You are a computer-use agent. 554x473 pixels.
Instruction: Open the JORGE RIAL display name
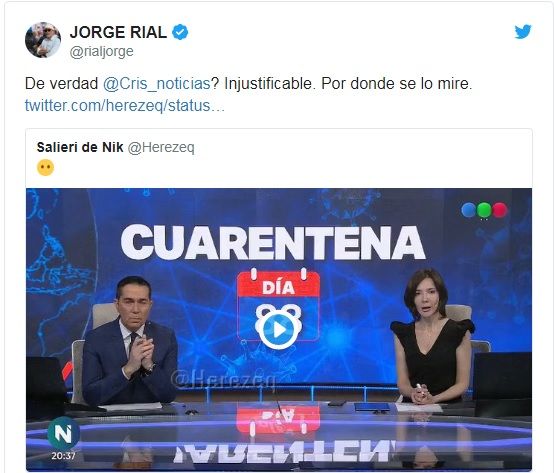coord(118,32)
